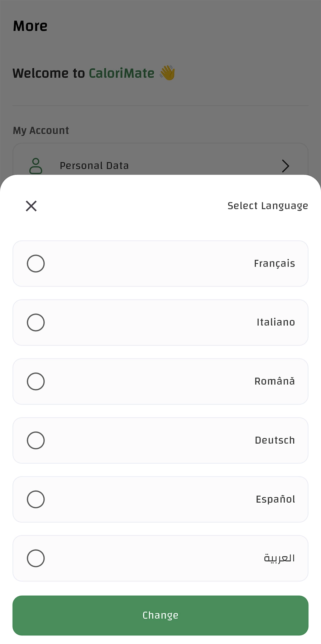Click the CaloriMate brand name
The height and width of the screenshot is (644, 321).
pos(121,73)
